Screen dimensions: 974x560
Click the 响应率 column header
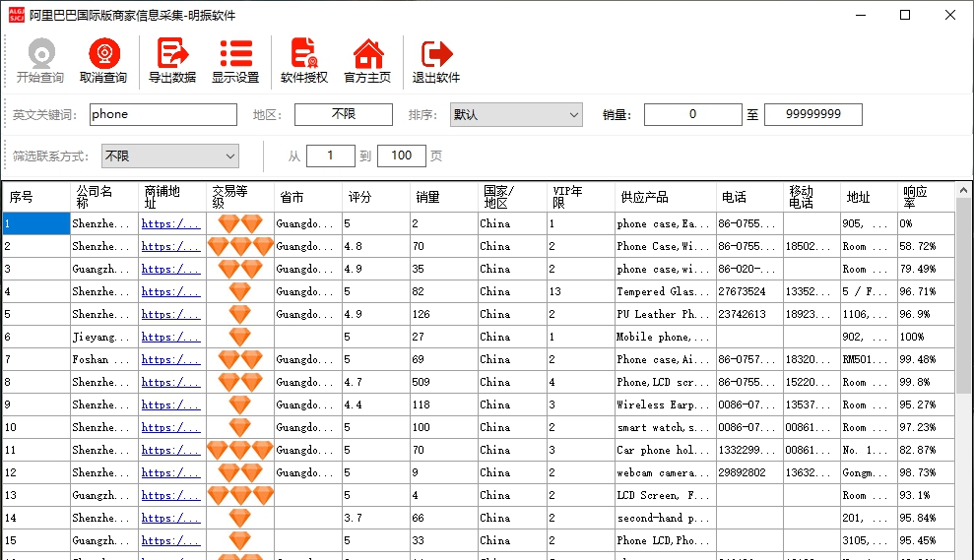[x=926, y=198]
